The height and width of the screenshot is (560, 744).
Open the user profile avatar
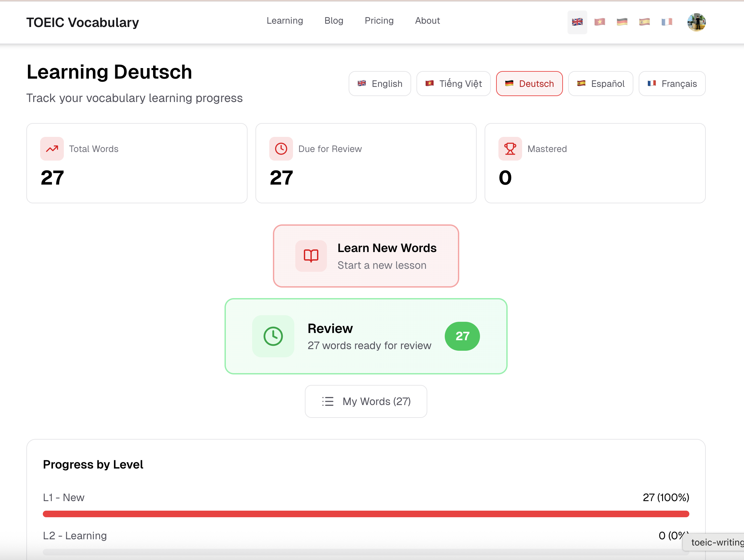[696, 22]
